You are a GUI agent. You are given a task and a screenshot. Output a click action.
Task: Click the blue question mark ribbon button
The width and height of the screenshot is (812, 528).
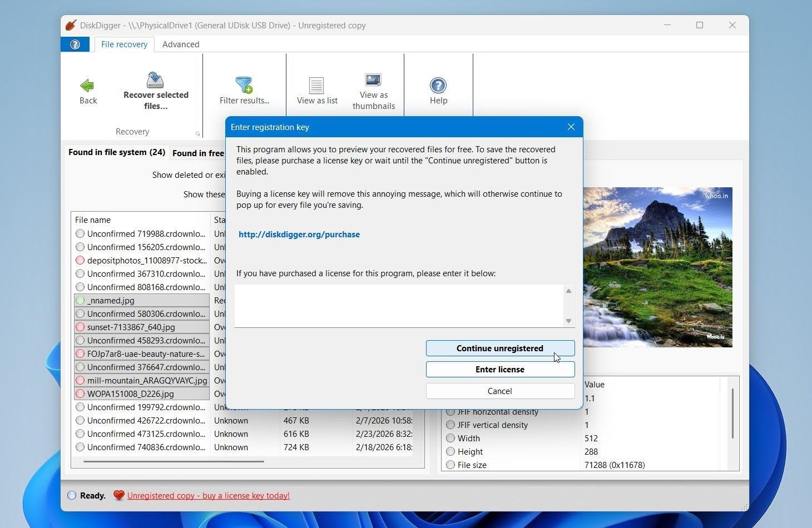75,44
